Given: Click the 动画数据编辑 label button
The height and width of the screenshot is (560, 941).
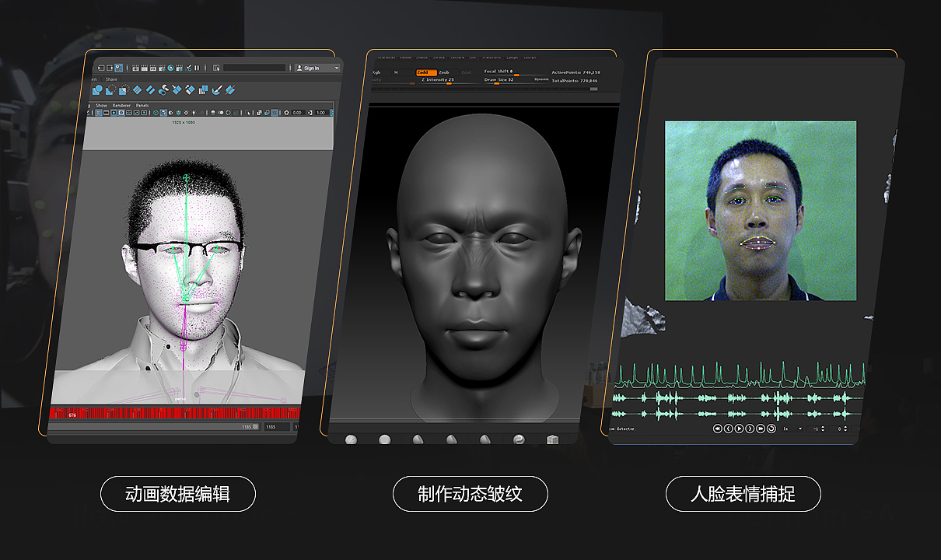Looking at the screenshot, I should [178, 494].
